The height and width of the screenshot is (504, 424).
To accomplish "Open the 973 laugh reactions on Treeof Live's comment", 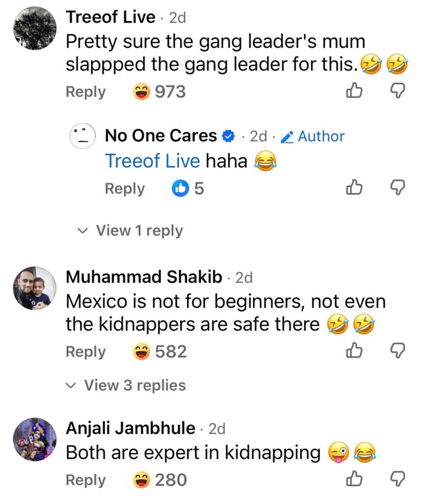I will click(159, 92).
